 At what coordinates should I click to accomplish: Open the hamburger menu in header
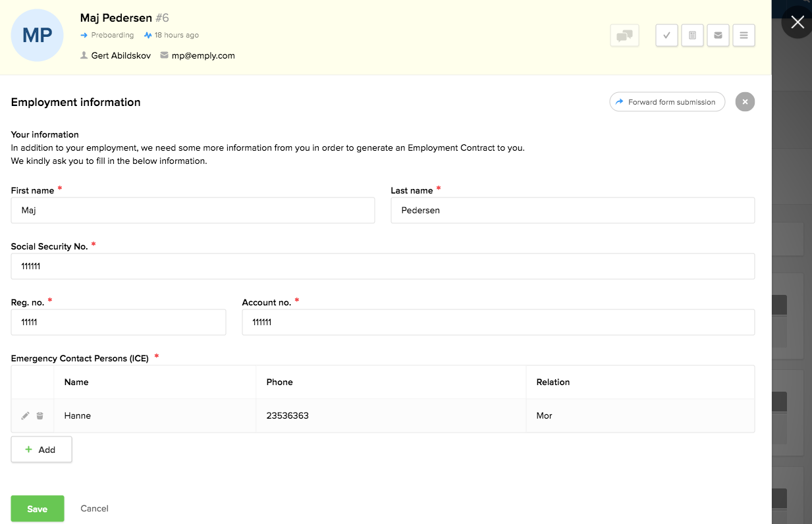coord(744,36)
